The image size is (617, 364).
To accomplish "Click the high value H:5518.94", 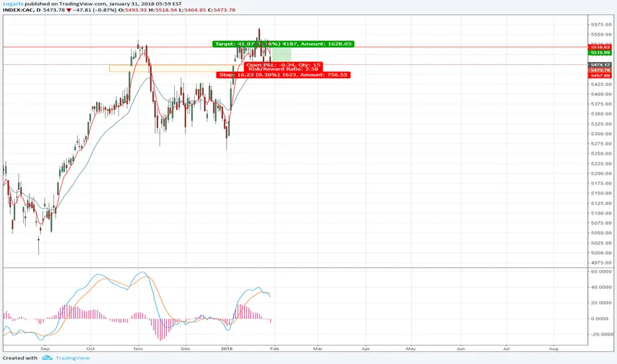I will [164, 10].
